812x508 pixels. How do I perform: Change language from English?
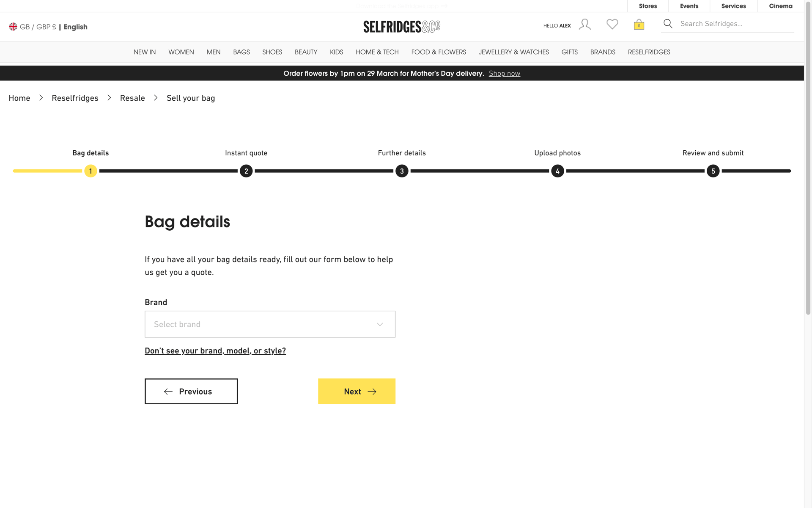pos(75,27)
